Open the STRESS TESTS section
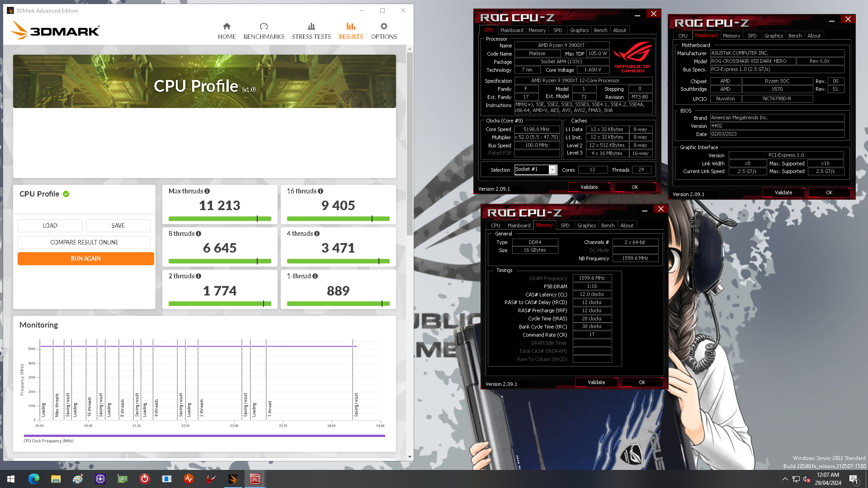This screenshot has height=488, width=868. click(311, 31)
